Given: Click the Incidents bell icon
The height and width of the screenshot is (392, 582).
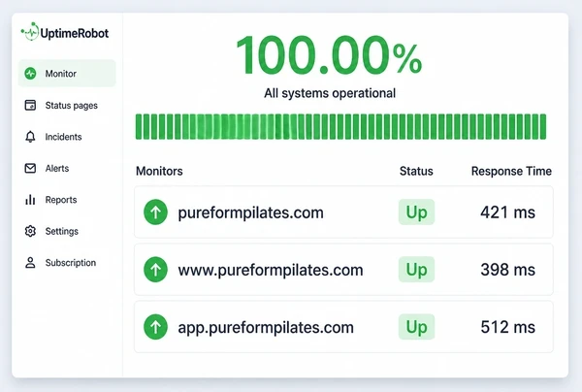Looking at the screenshot, I should (x=30, y=137).
